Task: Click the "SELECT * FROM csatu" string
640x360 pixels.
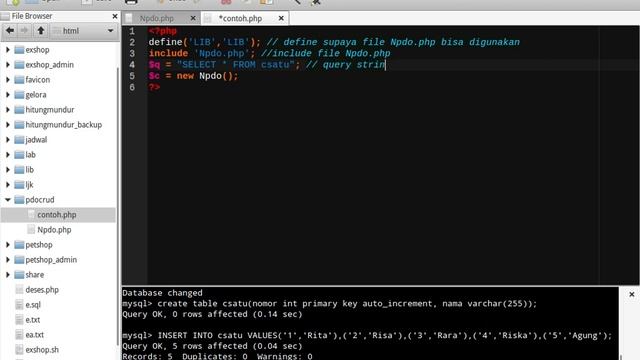Action: tap(236, 65)
